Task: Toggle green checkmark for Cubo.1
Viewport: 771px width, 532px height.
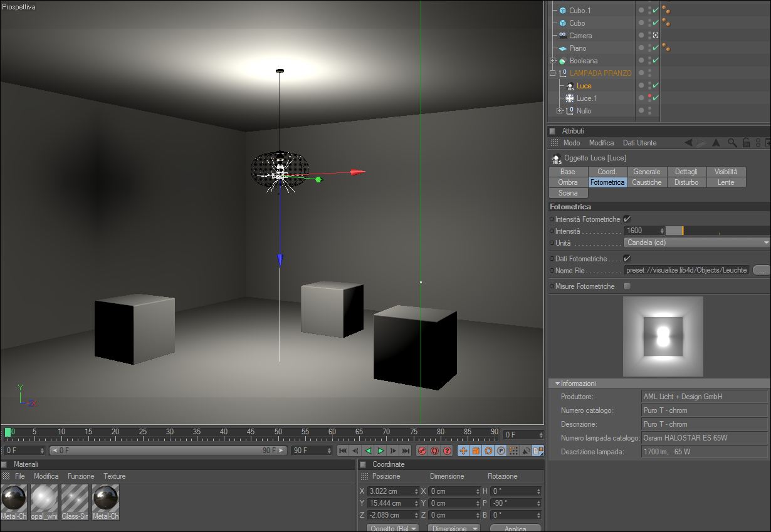Action: tap(656, 11)
